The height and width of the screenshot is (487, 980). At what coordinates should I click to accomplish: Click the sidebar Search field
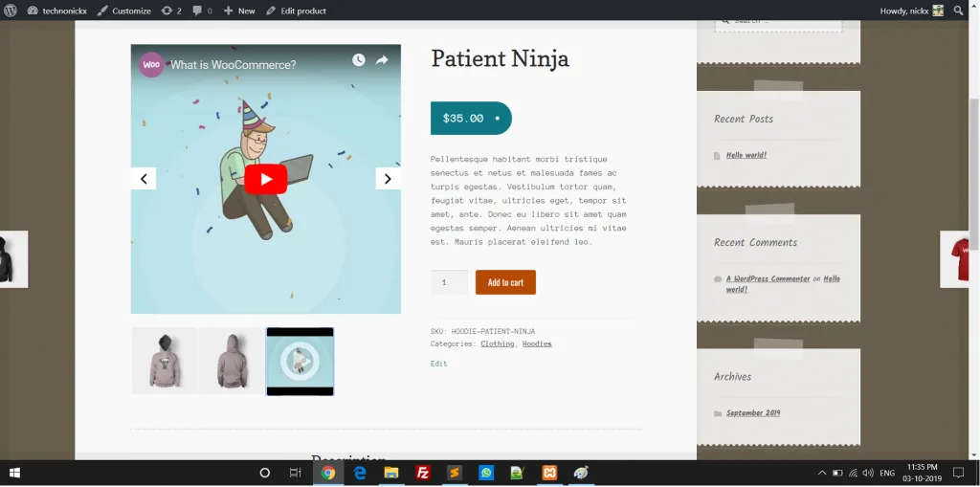coord(779,24)
